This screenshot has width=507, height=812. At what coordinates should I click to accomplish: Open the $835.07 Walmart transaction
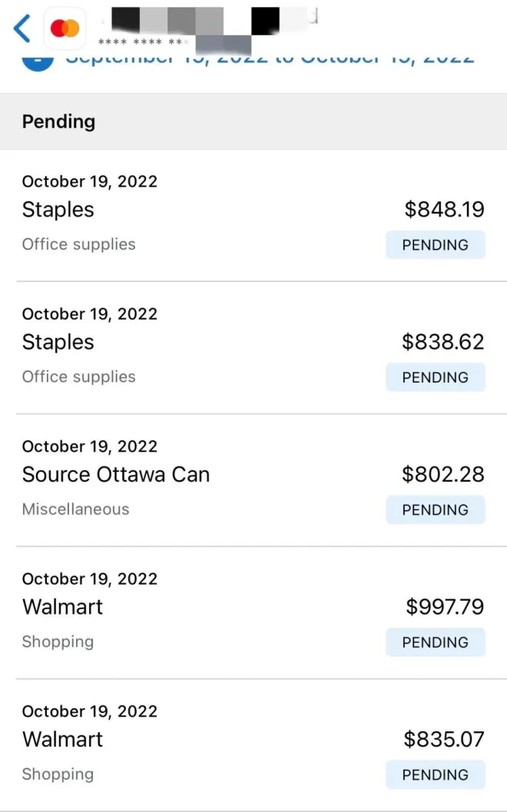(x=253, y=746)
